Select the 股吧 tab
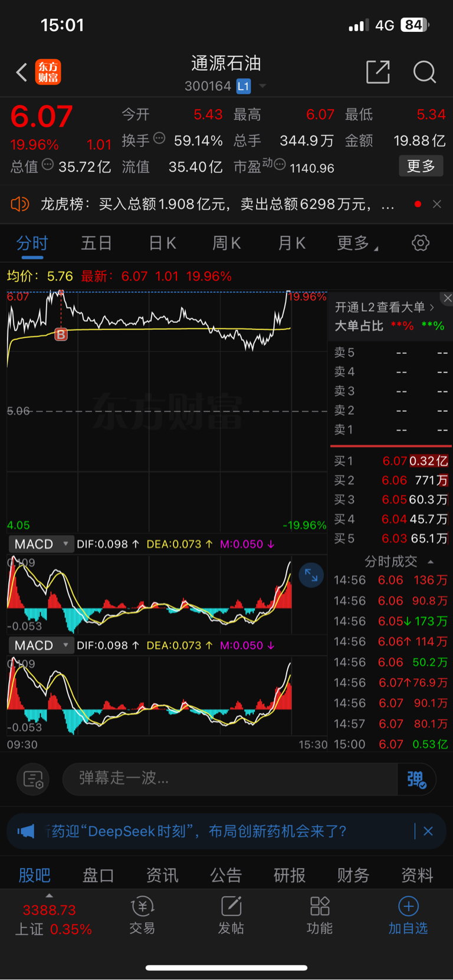Viewport: 453px width, 980px height. (35, 875)
